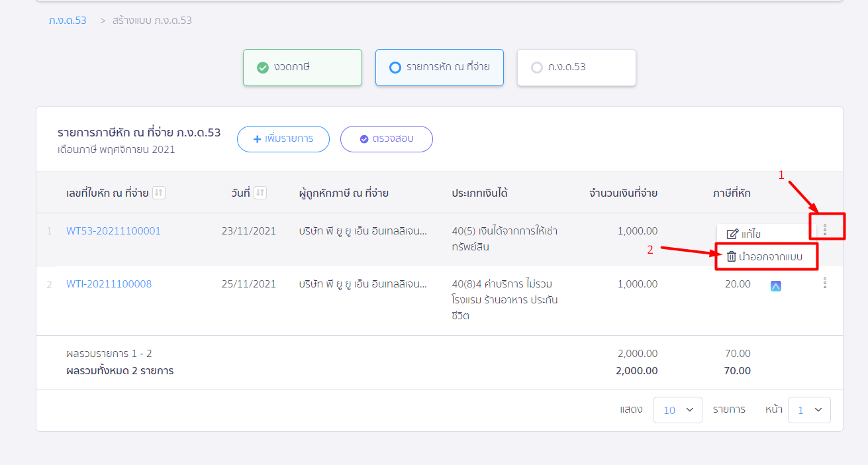Open the rows-per-page dropdown showing 10

pos(677,409)
